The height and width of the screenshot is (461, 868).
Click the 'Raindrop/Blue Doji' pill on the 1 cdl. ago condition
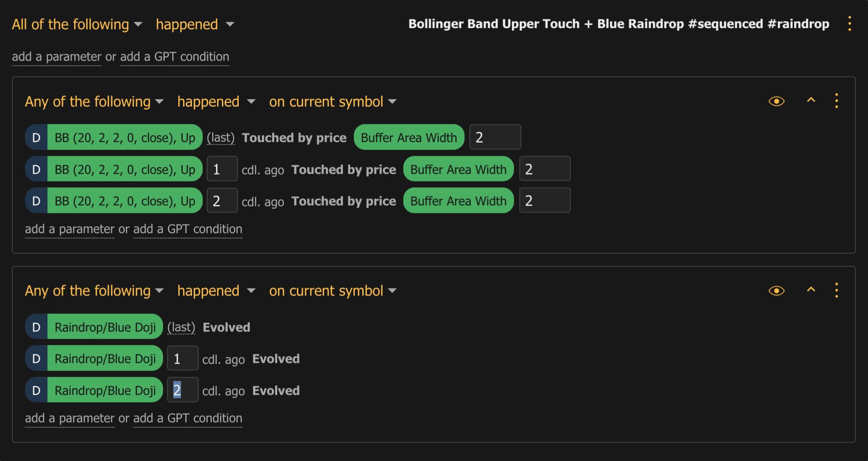pos(105,358)
